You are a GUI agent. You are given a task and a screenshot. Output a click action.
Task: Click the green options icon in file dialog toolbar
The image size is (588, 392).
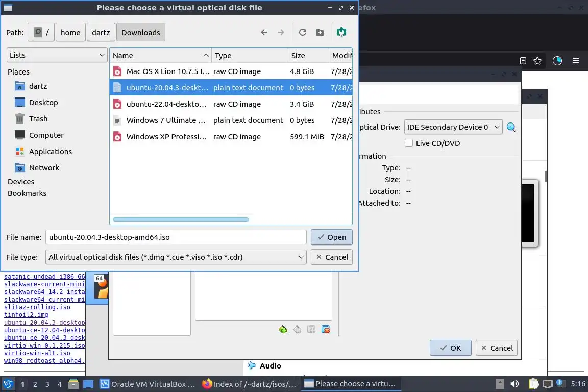[x=341, y=32]
